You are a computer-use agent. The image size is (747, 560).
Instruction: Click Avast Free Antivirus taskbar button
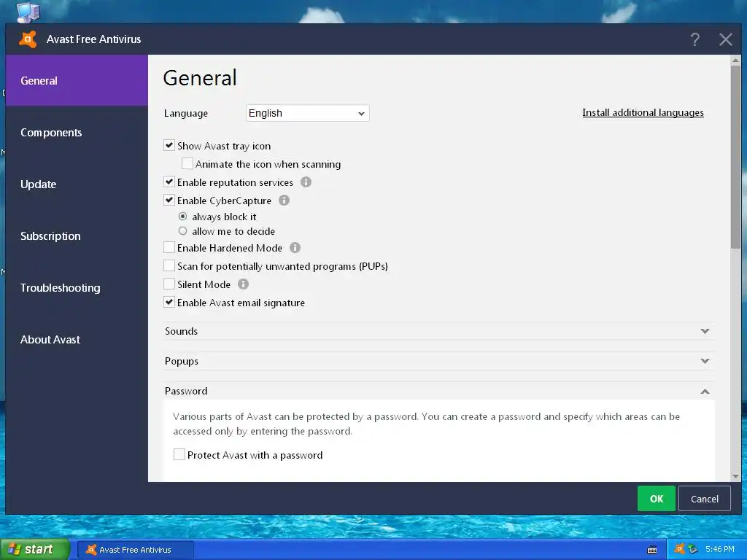click(136, 550)
